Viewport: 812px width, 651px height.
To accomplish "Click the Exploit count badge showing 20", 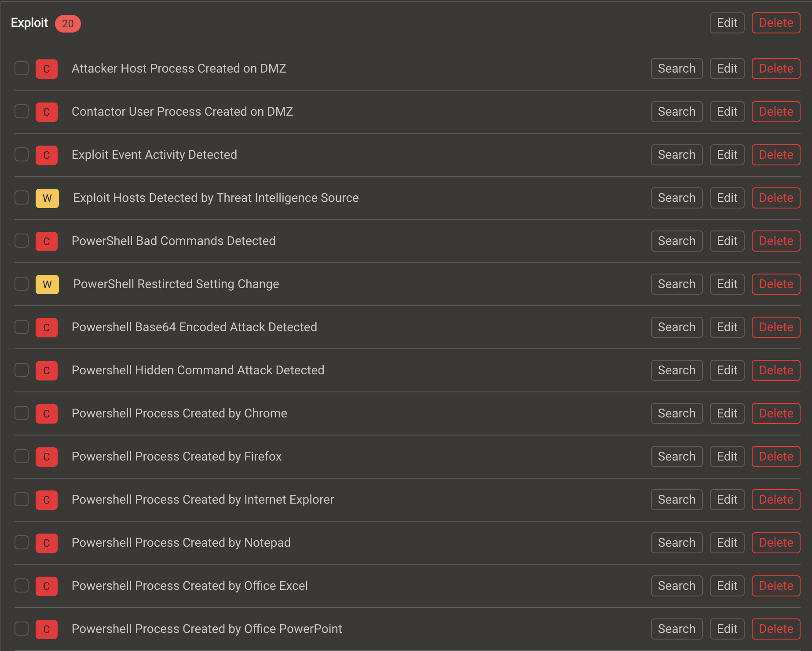I will coord(68,23).
